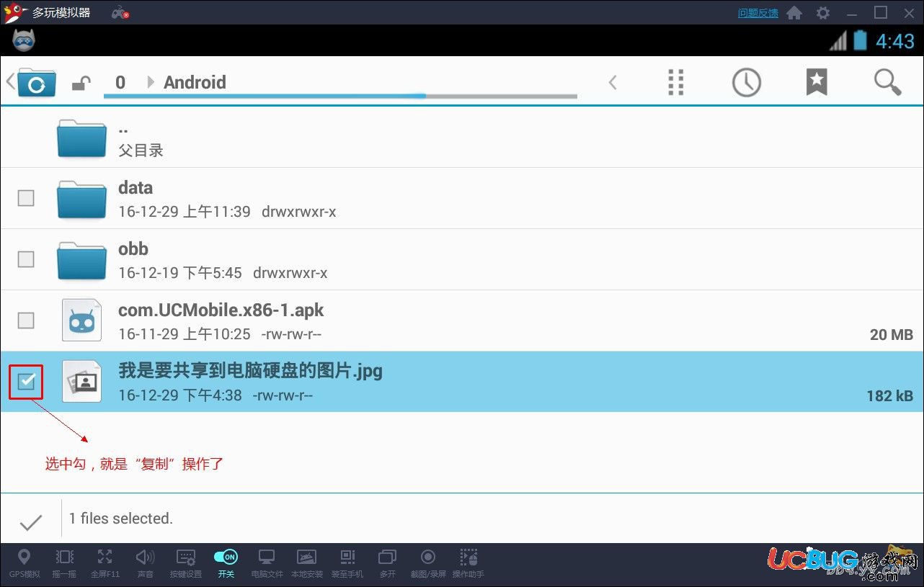Click the battery status icon
The width and height of the screenshot is (924, 587).
(x=860, y=40)
